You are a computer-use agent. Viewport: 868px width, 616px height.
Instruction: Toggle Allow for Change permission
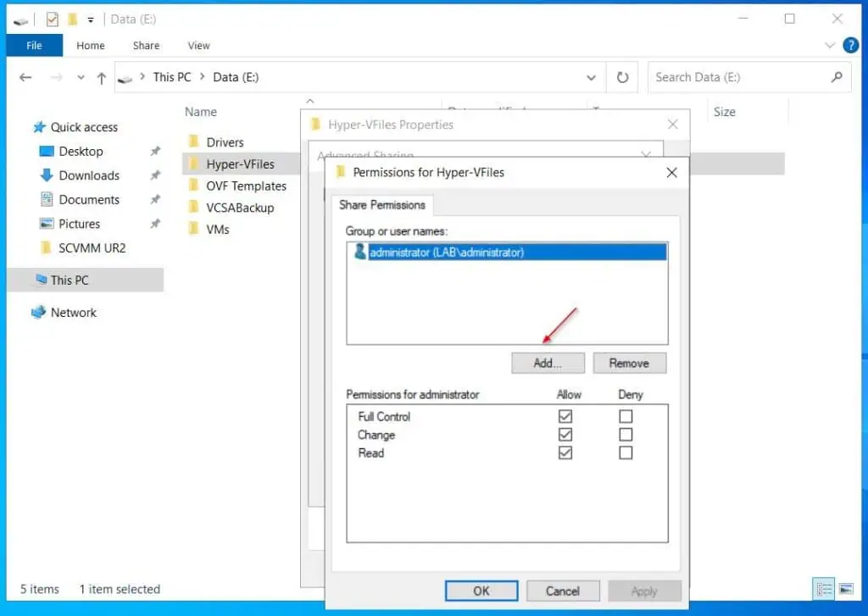click(x=565, y=435)
